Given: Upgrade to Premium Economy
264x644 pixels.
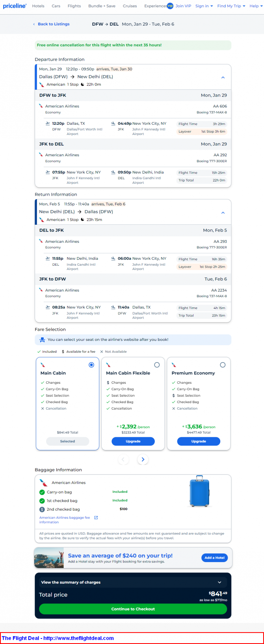Looking at the screenshot, I should [x=199, y=441].
